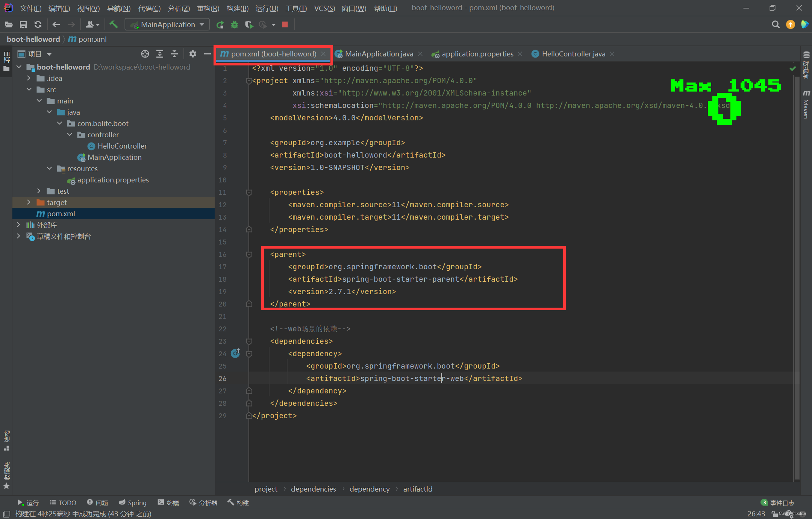Open the File menu
Screen dimensions: 812x519
point(30,8)
